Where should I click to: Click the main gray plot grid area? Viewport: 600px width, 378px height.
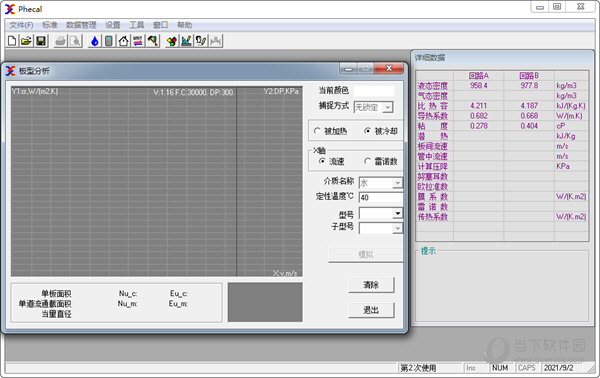157,181
